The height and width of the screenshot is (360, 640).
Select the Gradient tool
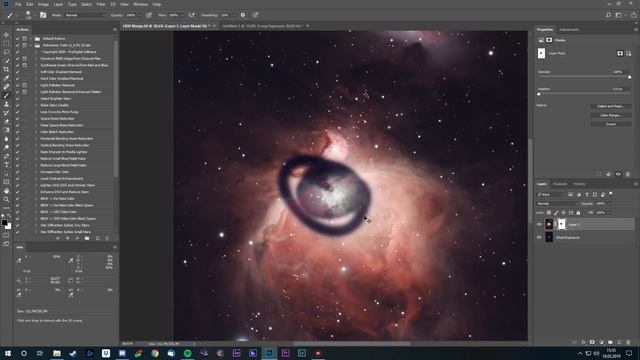[6, 130]
